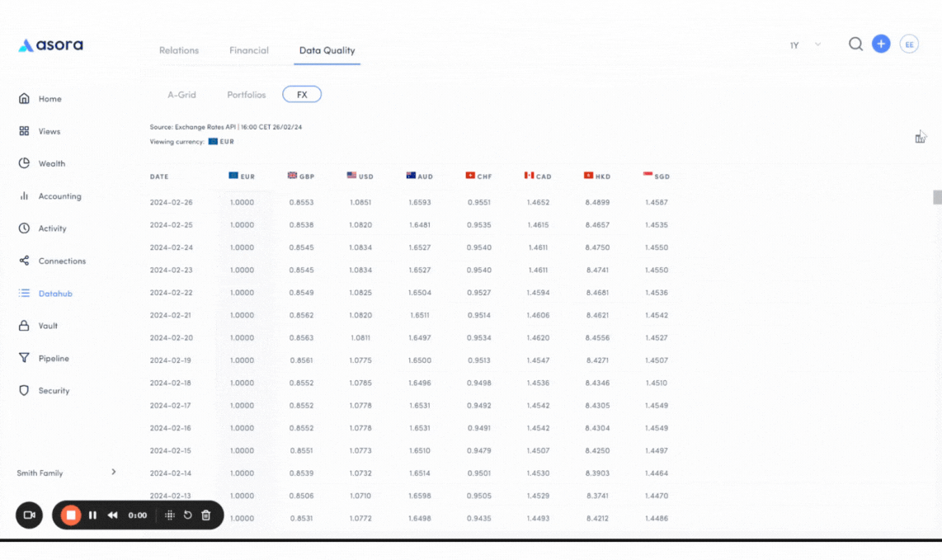Open the search magnifier icon
The height and width of the screenshot is (560, 942).
(x=855, y=44)
